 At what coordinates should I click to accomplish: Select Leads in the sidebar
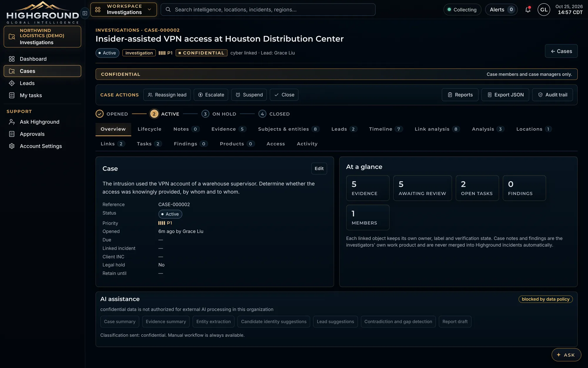click(x=42, y=83)
